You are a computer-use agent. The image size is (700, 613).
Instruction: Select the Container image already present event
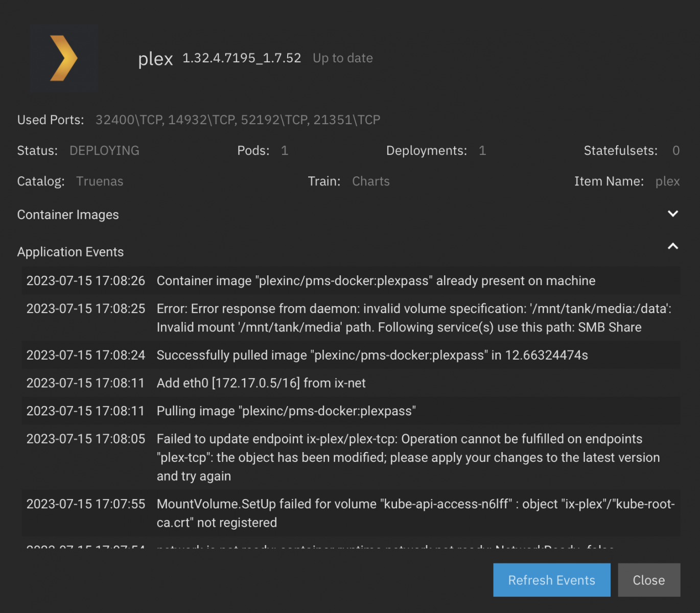point(376,281)
